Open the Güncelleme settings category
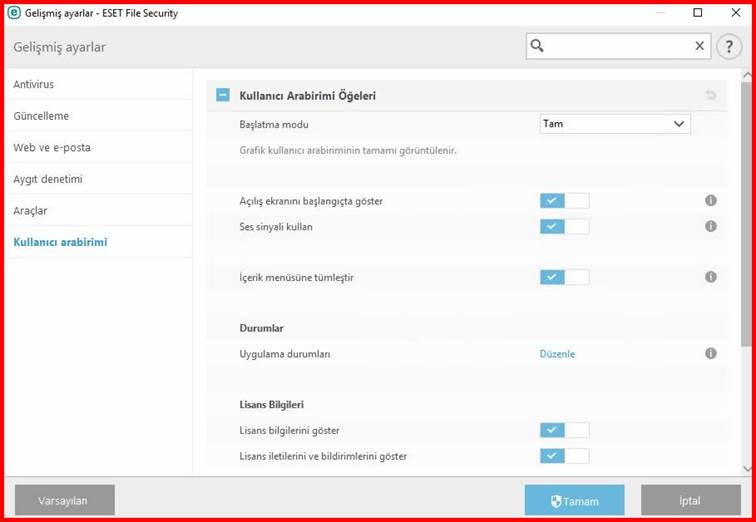The image size is (756, 522). 98,116
